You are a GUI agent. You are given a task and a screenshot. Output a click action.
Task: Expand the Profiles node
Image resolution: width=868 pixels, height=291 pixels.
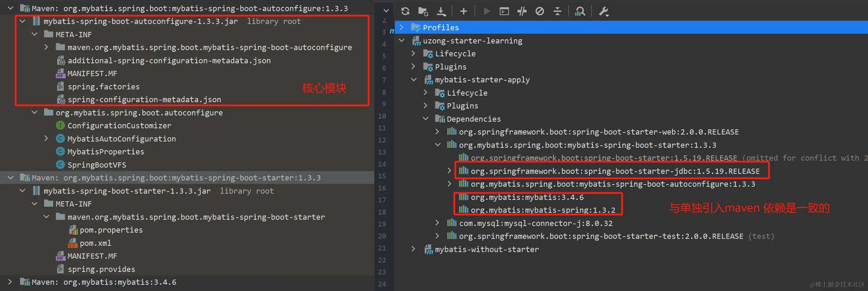[x=402, y=27]
